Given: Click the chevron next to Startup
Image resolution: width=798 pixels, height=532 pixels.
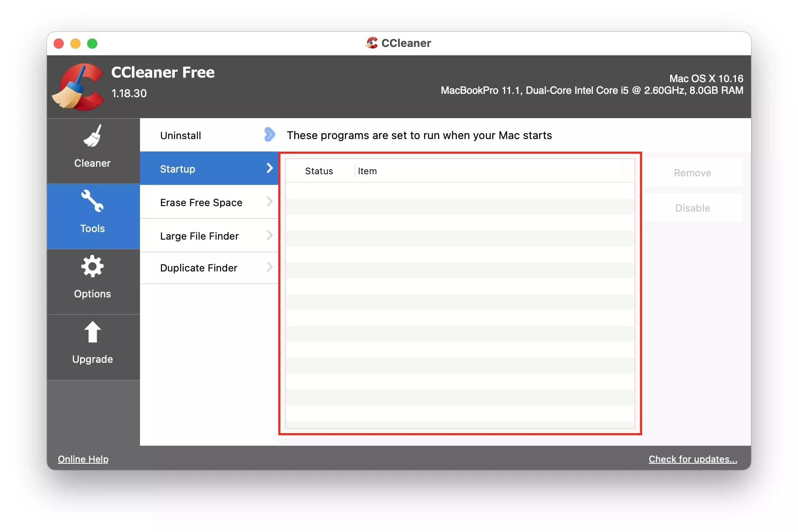Looking at the screenshot, I should [269, 168].
